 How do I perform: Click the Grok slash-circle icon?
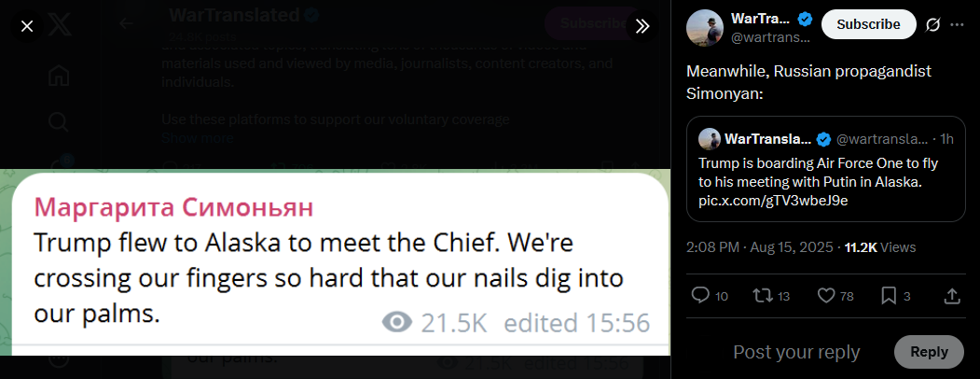coord(932,24)
